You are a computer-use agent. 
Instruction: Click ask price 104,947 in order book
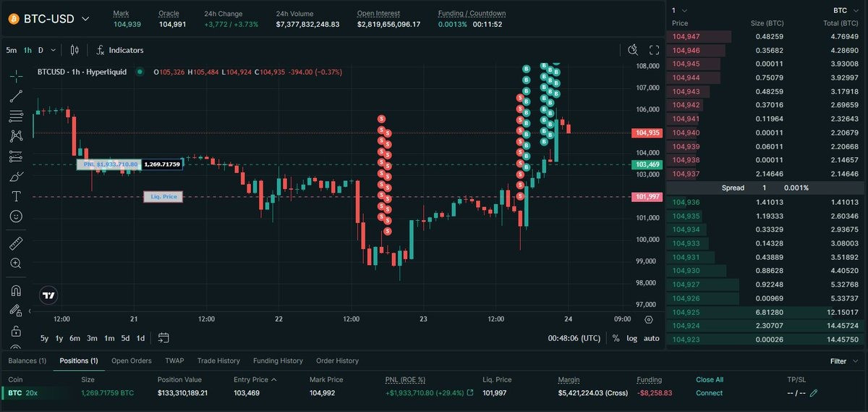coord(686,36)
